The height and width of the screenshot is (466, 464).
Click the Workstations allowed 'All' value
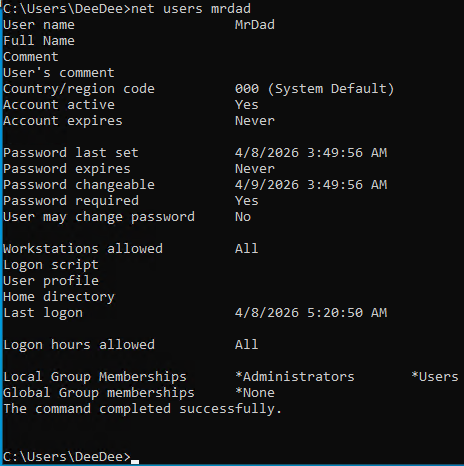pyautogui.click(x=247, y=249)
